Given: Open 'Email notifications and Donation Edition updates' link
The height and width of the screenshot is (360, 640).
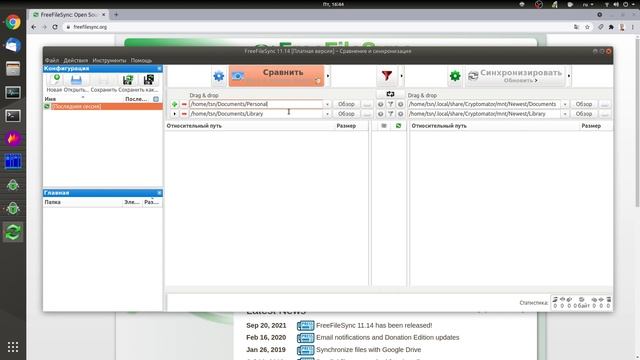Looking at the screenshot, I should (x=387, y=338).
